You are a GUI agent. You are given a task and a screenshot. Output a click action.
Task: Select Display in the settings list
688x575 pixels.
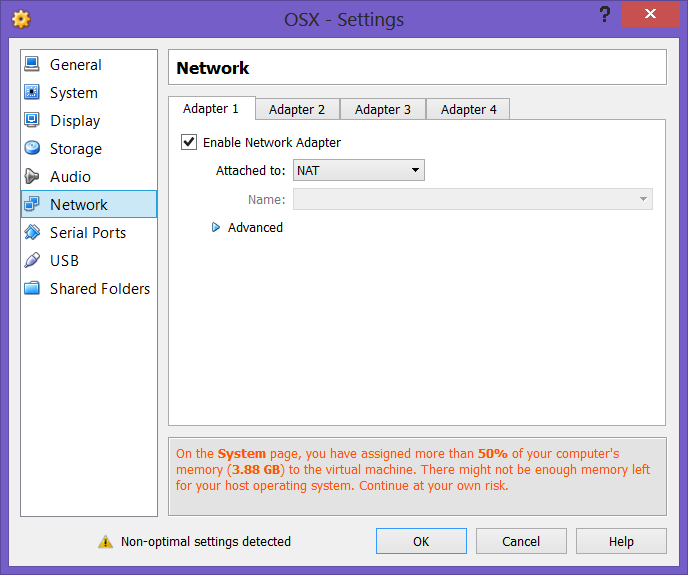(x=89, y=121)
